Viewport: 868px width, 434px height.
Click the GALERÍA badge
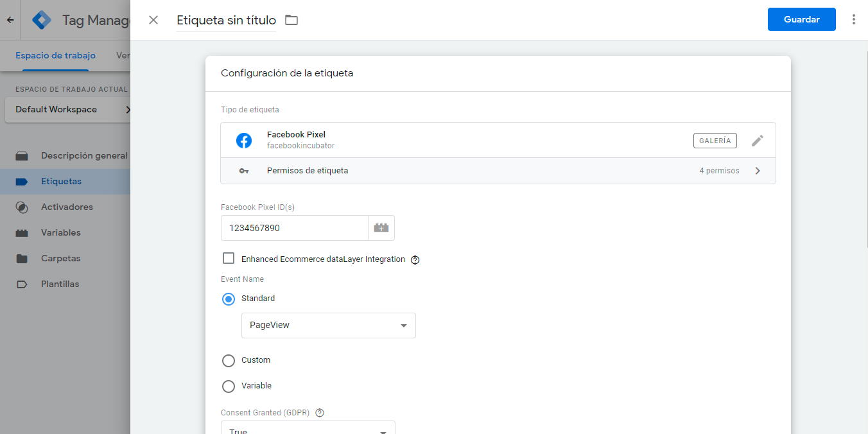715,141
